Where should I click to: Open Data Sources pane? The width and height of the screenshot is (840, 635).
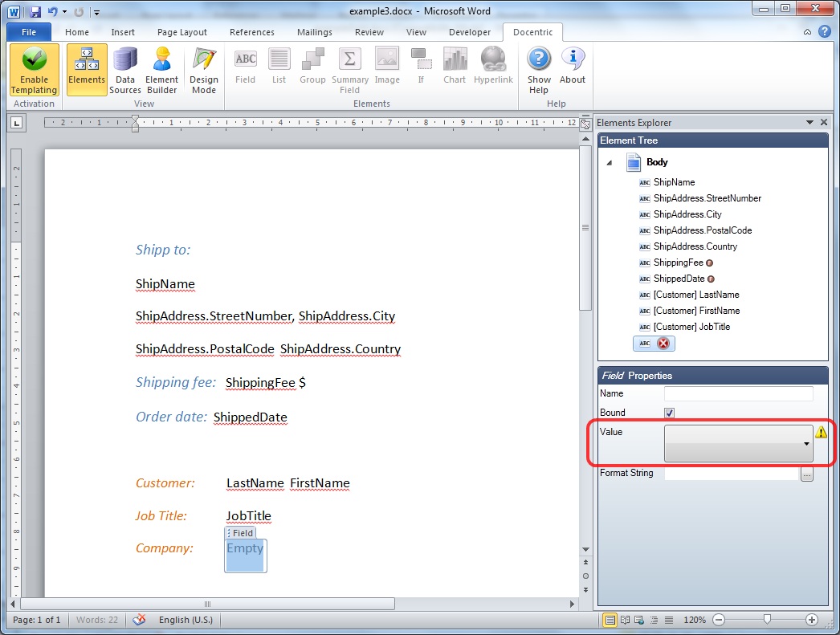coord(124,70)
